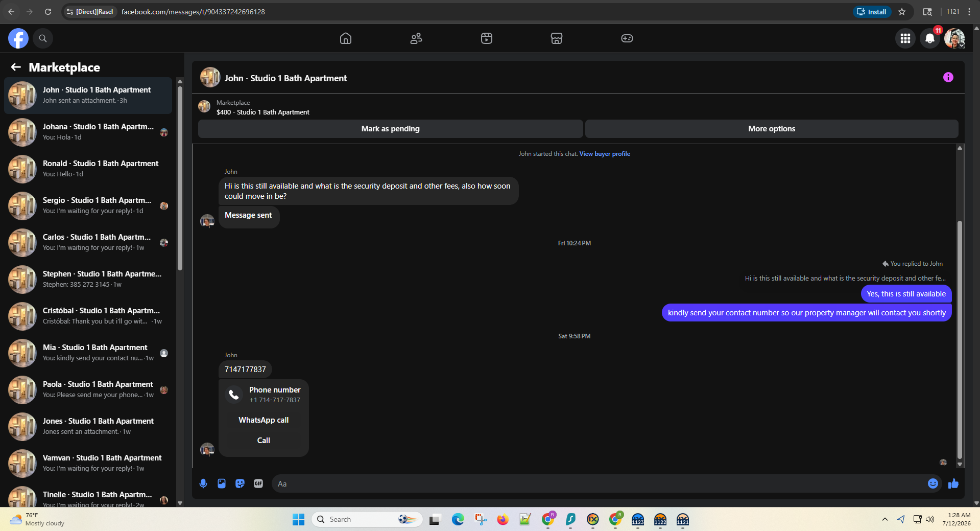
Task: Click Mark as pending button
Action: [391, 129]
